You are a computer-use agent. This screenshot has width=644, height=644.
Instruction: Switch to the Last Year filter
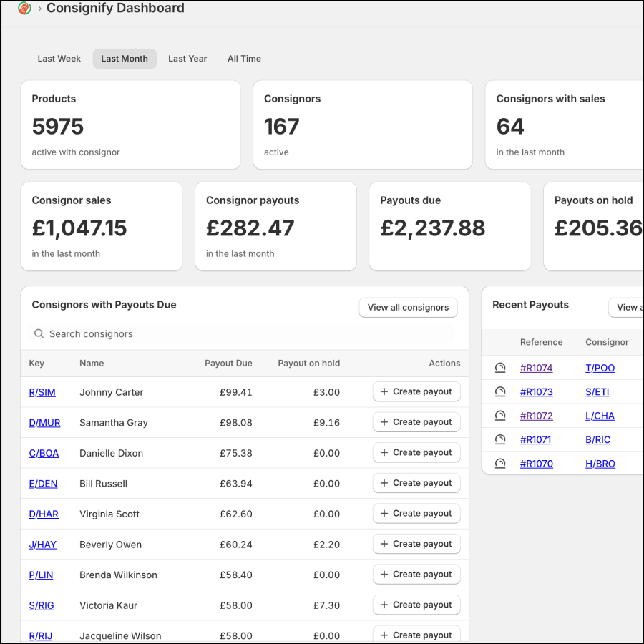point(187,59)
